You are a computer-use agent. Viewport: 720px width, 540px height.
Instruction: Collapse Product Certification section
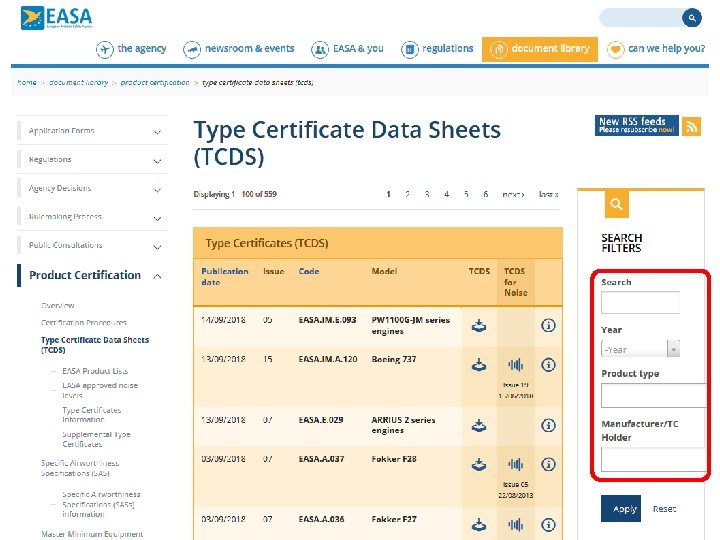(x=157, y=276)
